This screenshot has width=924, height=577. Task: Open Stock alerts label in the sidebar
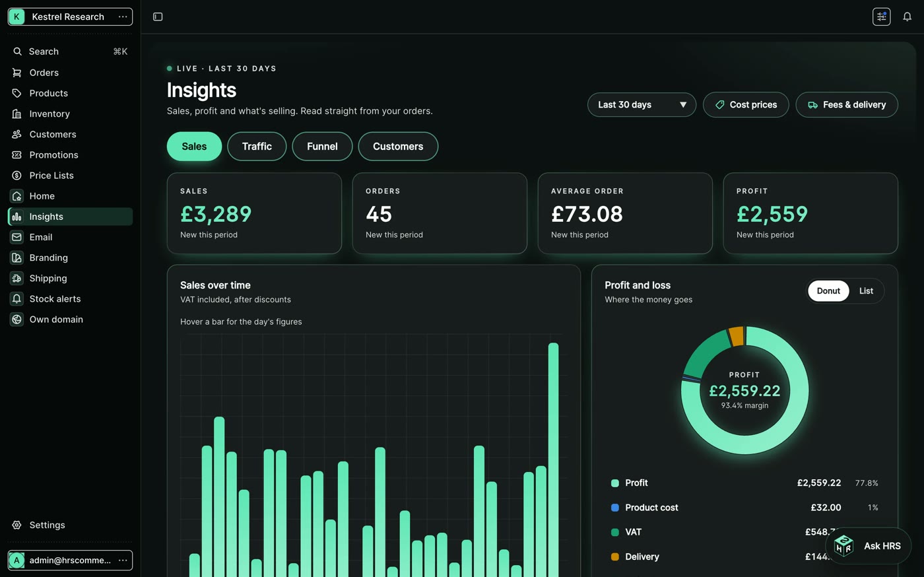click(x=55, y=298)
